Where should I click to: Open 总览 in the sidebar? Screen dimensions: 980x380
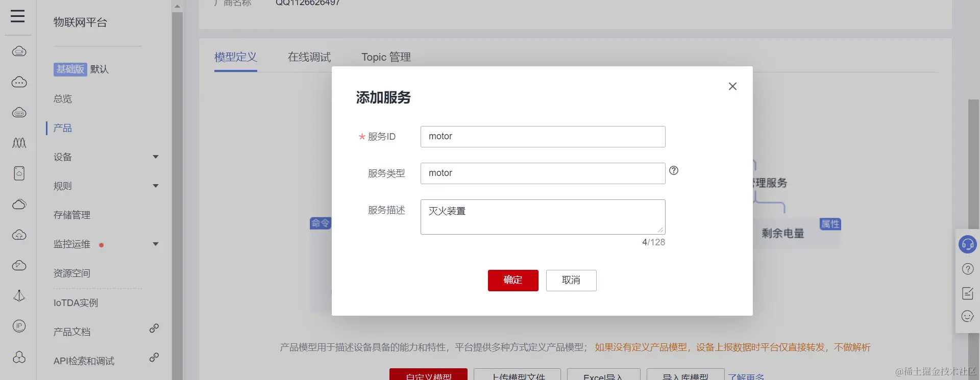(63, 98)
